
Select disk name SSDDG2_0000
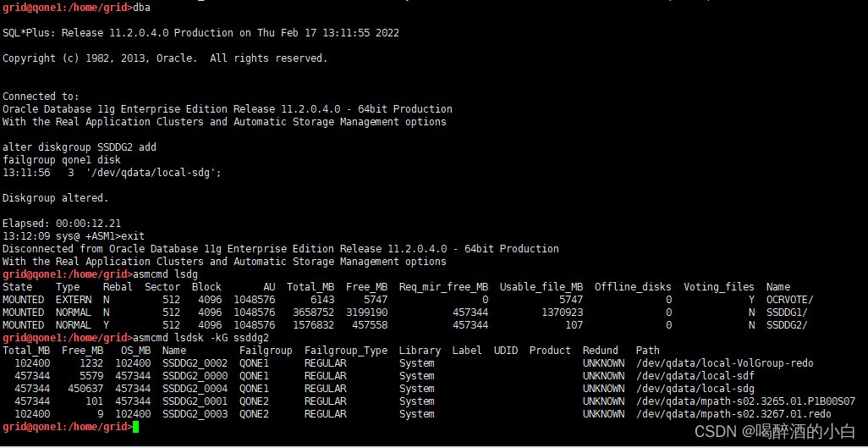(x=195, y=376)
